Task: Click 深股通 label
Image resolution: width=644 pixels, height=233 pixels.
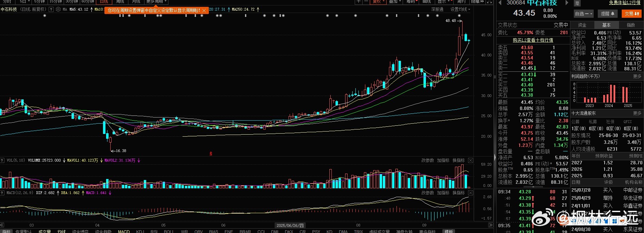Action: point(437,10)
